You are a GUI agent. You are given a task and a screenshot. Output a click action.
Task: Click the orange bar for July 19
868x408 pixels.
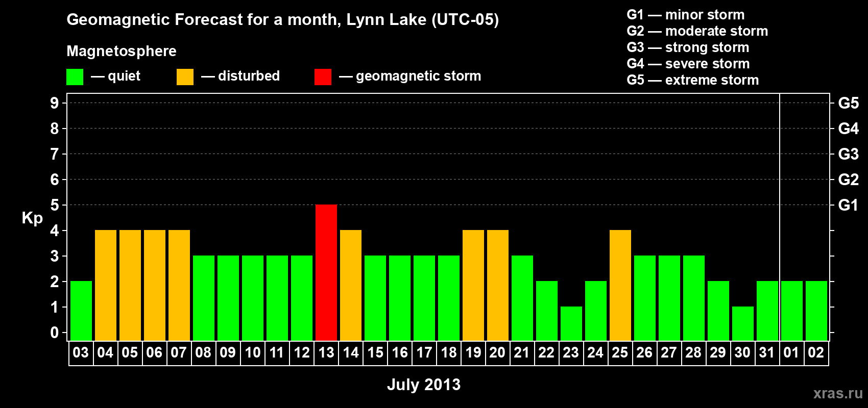473,285
